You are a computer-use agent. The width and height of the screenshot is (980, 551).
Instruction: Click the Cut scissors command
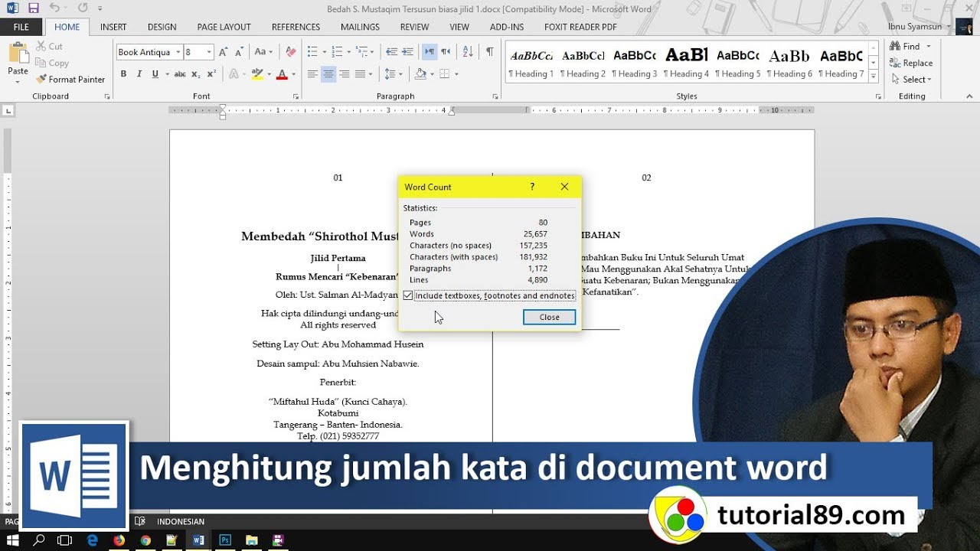coord(50,46)
